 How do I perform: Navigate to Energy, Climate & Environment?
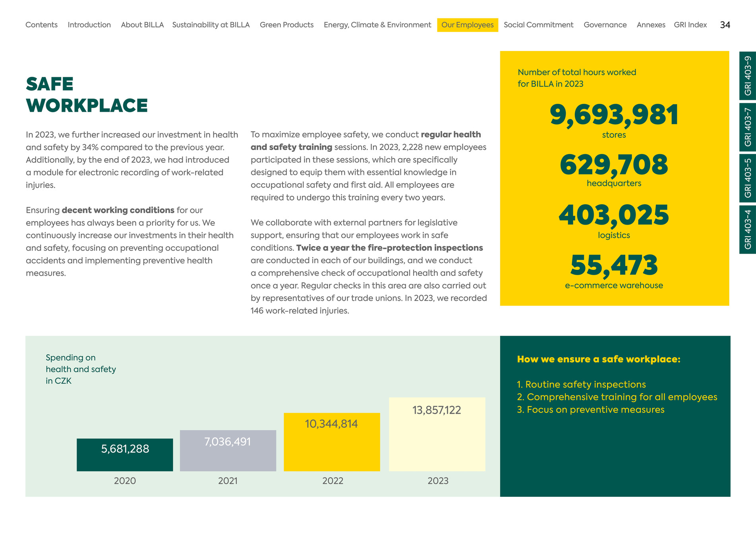(x=377, y=25)
